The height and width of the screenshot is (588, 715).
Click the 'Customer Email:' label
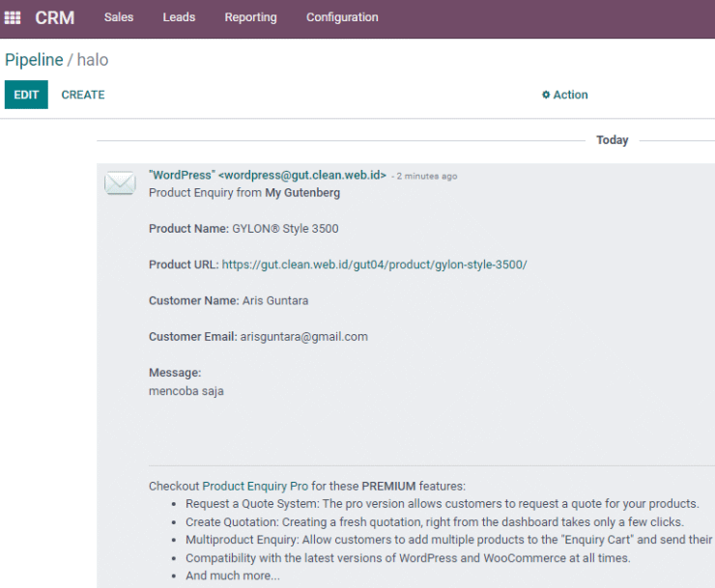[192, 337]
